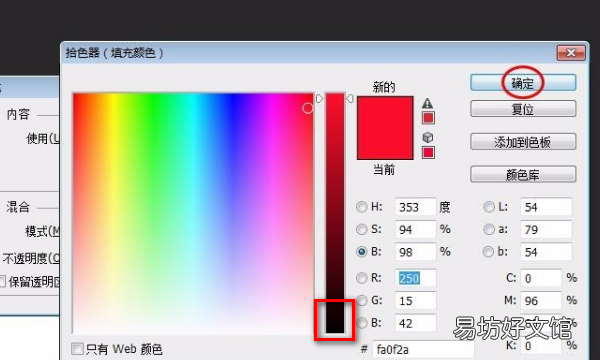Image resolution: width=600 pixels, height=360 pixels.
Task: Select the Lab b radio button
Action: [489, 251]
